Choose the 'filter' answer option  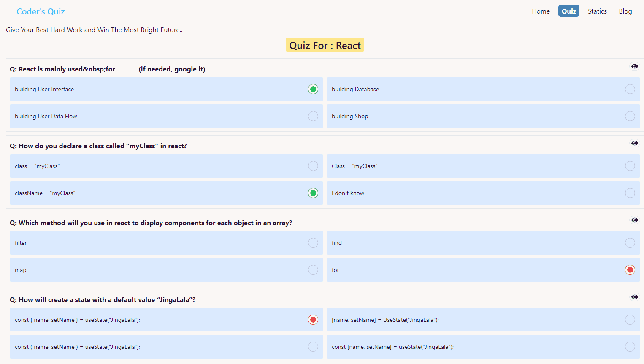point(313,243)
